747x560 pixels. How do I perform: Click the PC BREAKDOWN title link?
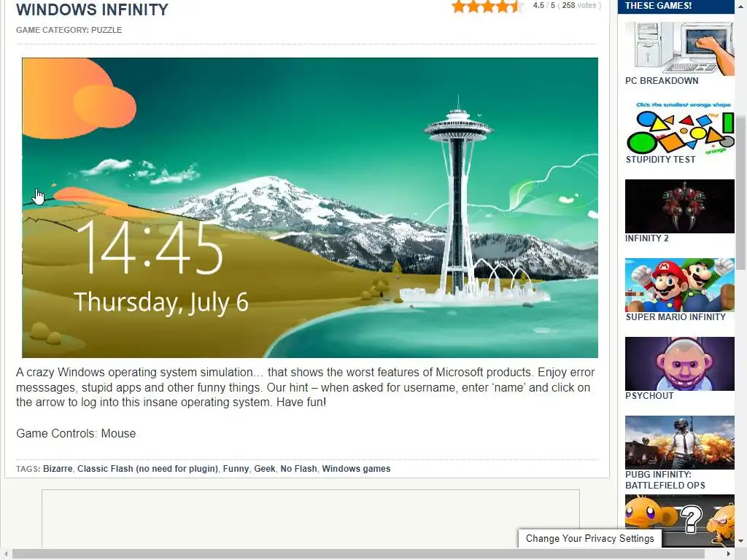662,81
